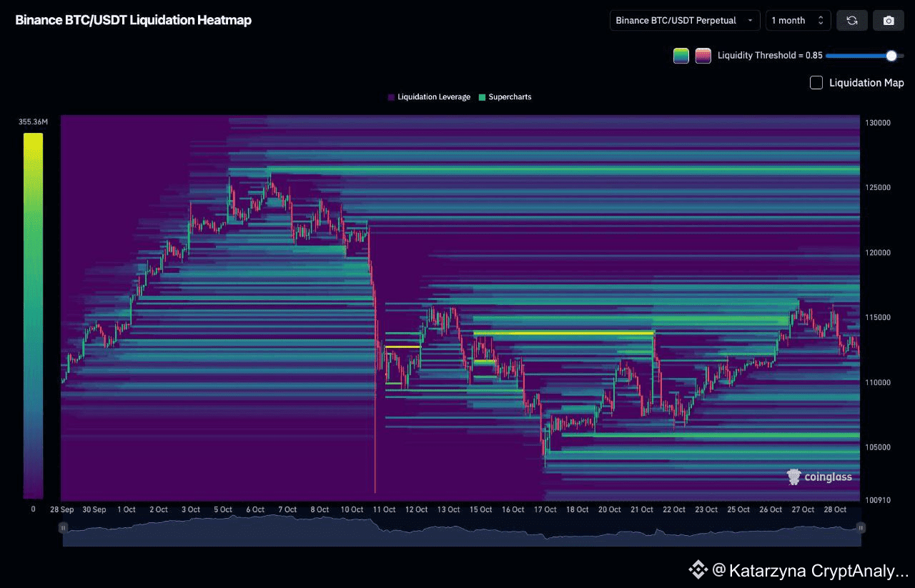Click the left handle of the time range navigator
The image size is (915, 588).
[64, 528]
